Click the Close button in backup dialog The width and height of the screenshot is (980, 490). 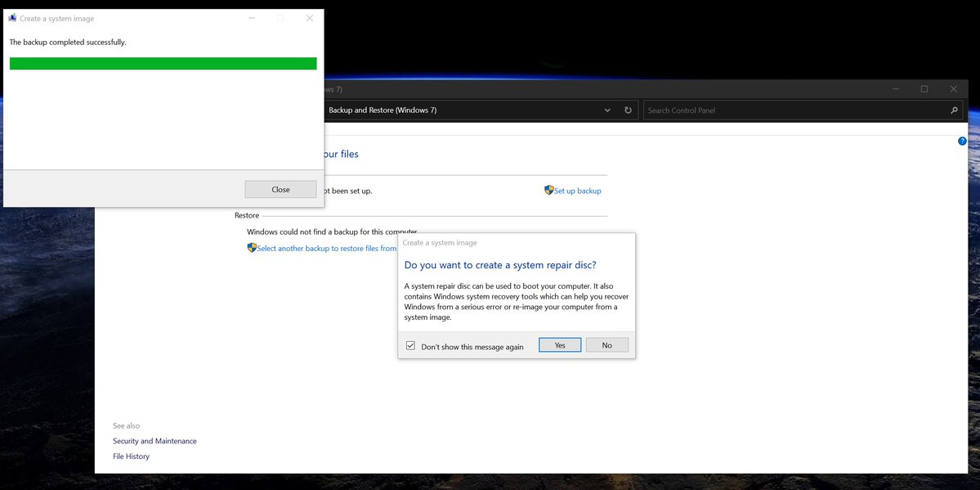point(280,190)
